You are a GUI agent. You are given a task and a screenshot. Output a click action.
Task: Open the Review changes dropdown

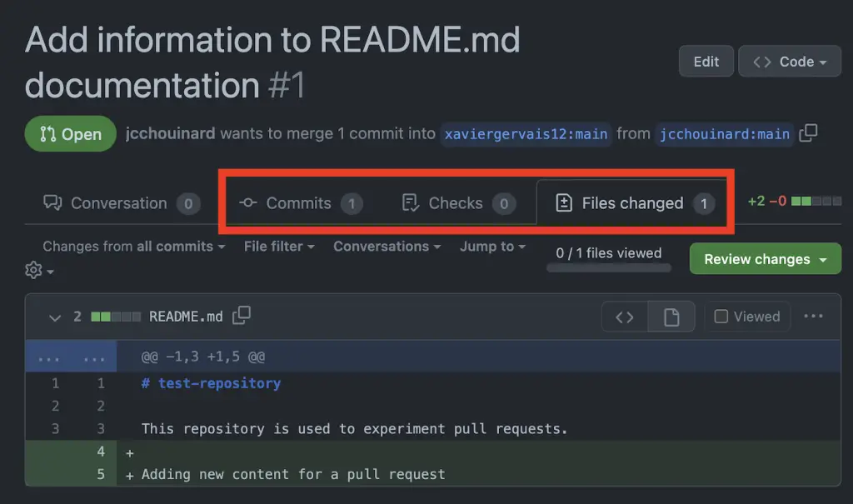coord(766,259)
